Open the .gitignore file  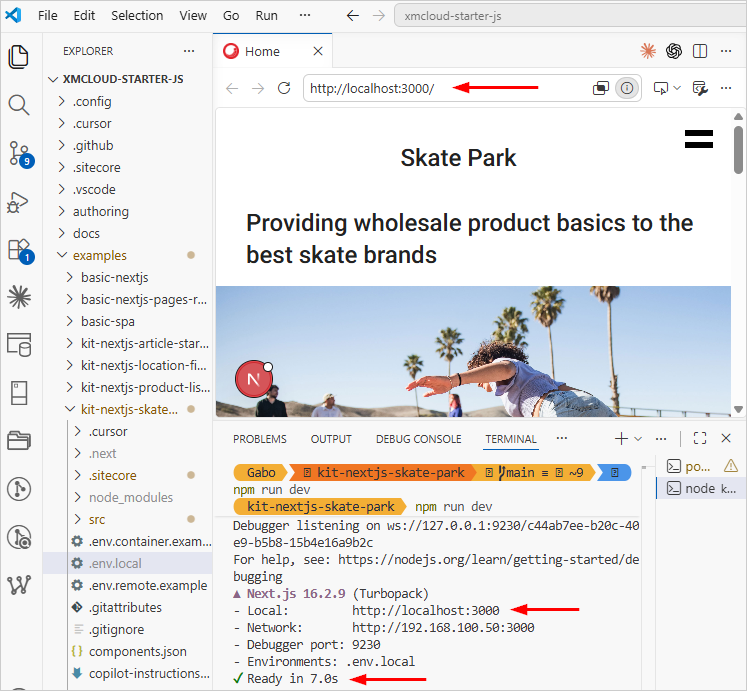pyautogui.click(x=127, y=630)
